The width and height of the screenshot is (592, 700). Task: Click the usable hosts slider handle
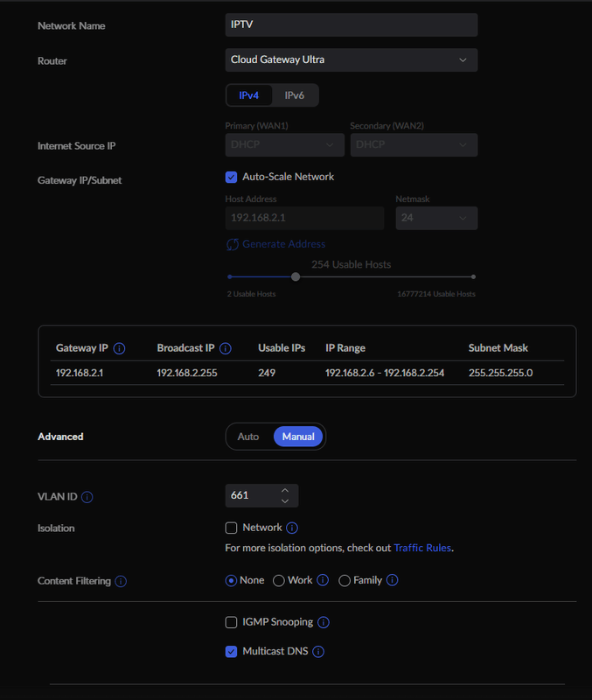(x=296, y=276)
